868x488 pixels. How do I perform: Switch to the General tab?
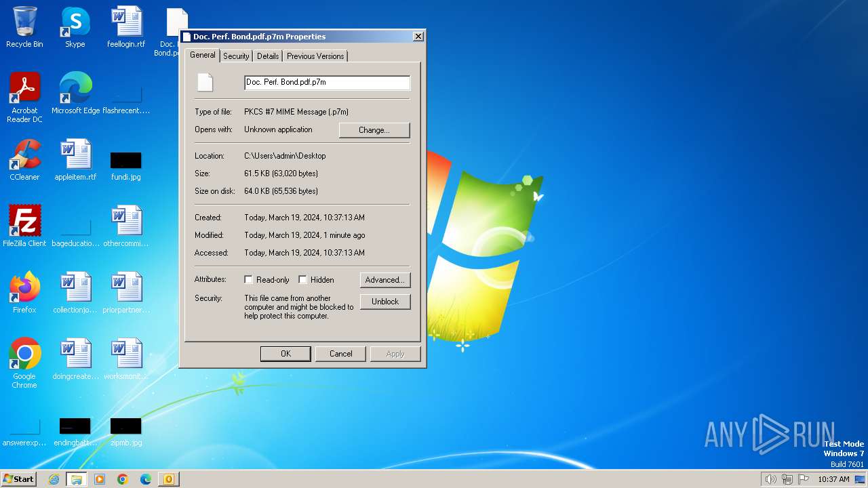coord(202,55)
